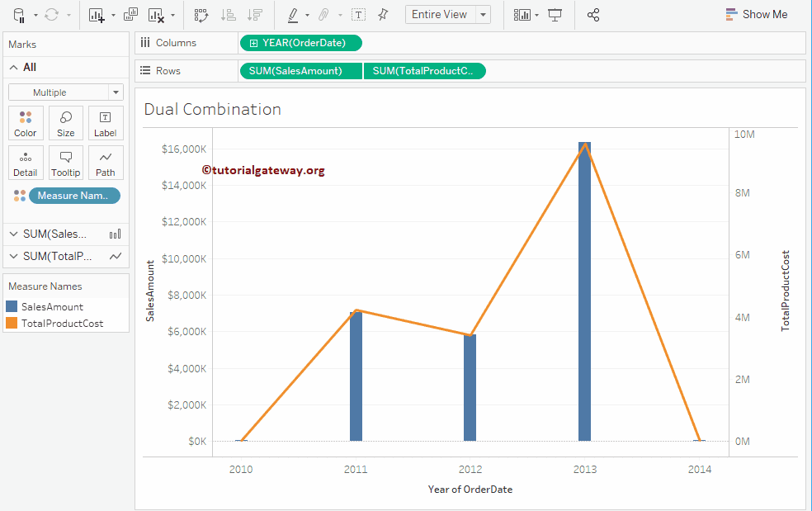812x511 pixels.
Task: Click the Dual Combination chart title
Action: click(212, 109)
